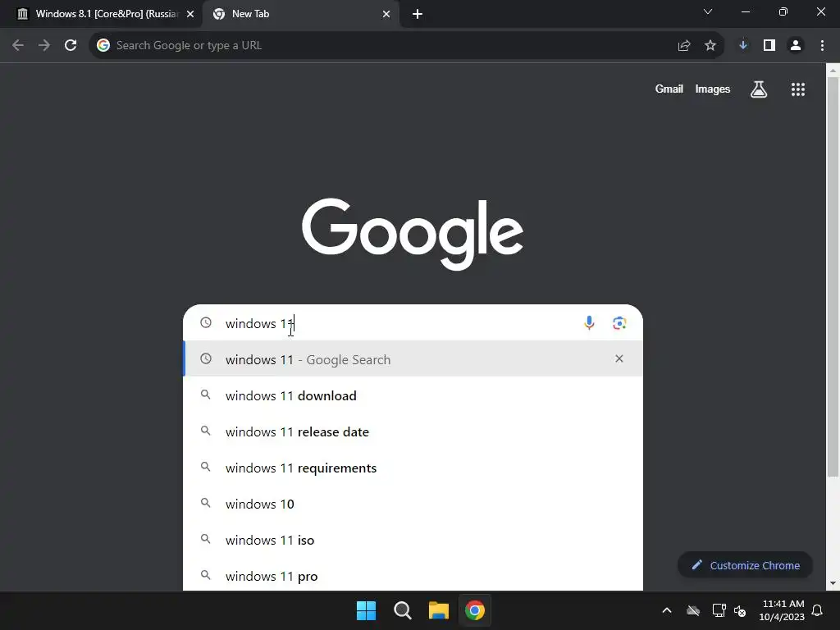Open the clock showing 11:41 AM

click(782, 610)
